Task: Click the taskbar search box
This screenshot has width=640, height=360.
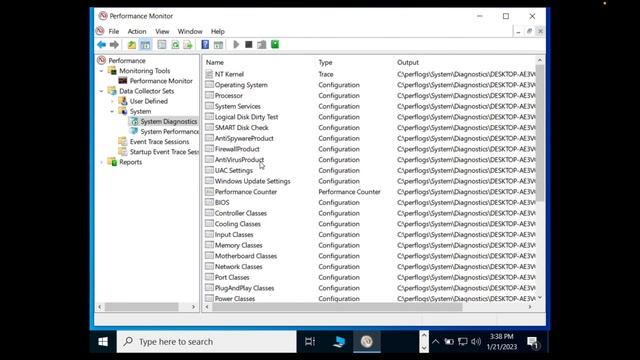Action: (207, 341)
